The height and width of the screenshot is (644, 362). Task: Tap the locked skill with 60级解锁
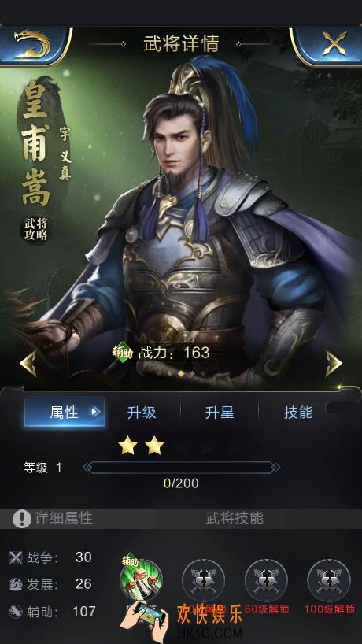coord(266,580)
